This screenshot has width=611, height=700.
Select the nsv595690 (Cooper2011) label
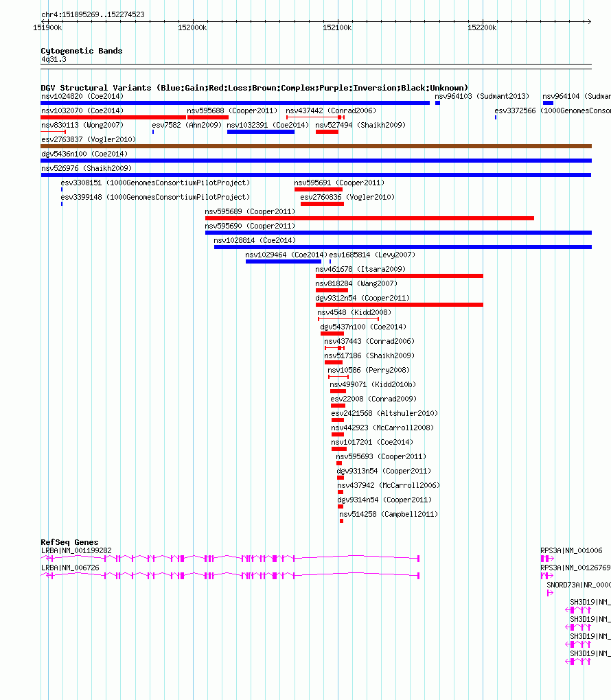coord(250,226)
